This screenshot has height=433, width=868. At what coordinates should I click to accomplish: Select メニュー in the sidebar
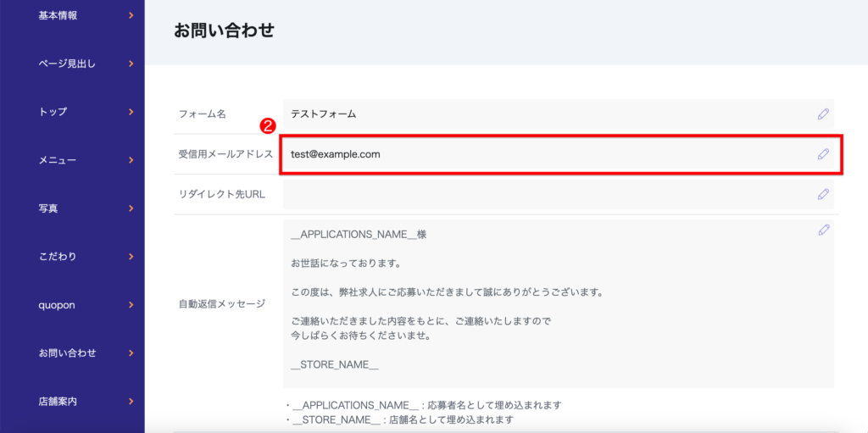tap(57, 160)
